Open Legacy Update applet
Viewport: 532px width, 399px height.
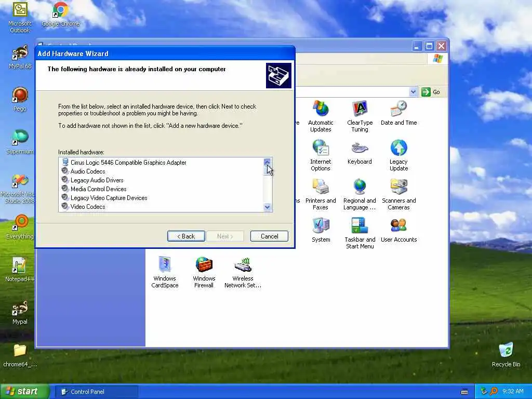[x=398, y=155]
